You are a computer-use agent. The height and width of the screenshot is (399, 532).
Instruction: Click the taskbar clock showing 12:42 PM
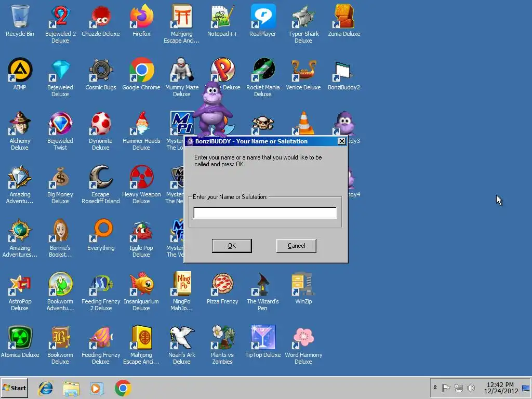(500, 388)
